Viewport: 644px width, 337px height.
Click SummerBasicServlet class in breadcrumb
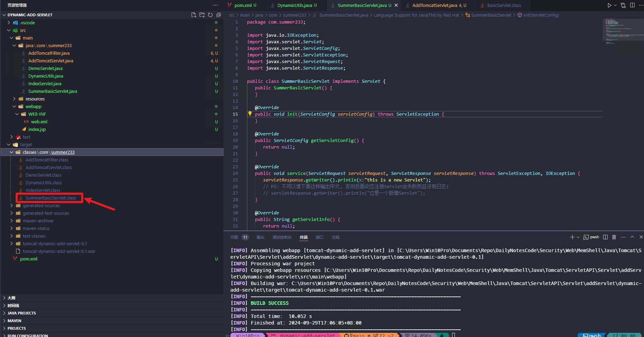[491, 15]
